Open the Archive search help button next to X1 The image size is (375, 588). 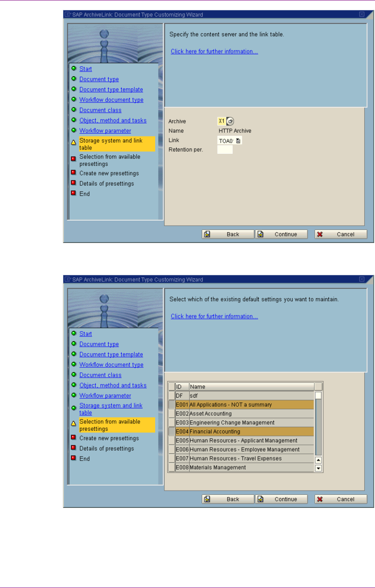[x=230, y=121]
